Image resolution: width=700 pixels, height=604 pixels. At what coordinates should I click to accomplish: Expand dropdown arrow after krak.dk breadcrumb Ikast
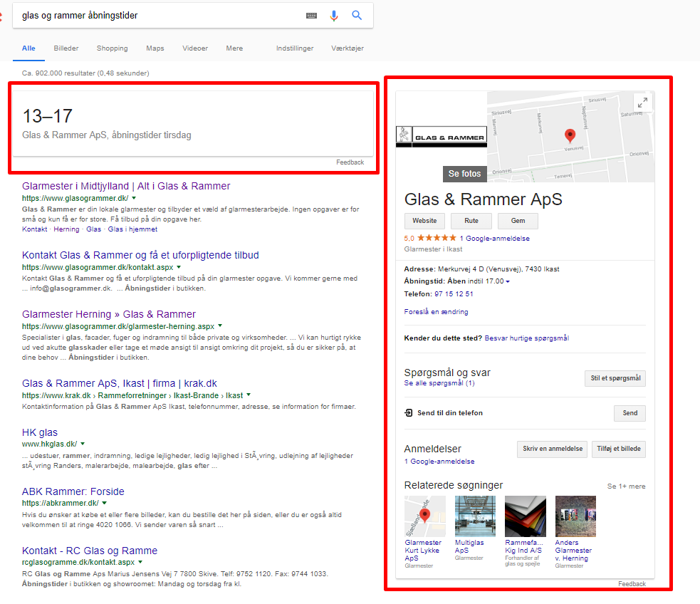(x=249, y=395)
